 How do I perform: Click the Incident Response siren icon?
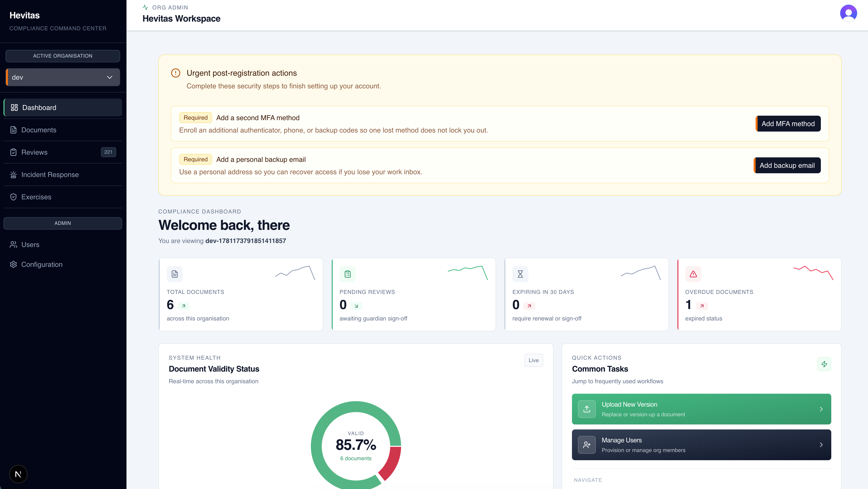pos(13,175)
